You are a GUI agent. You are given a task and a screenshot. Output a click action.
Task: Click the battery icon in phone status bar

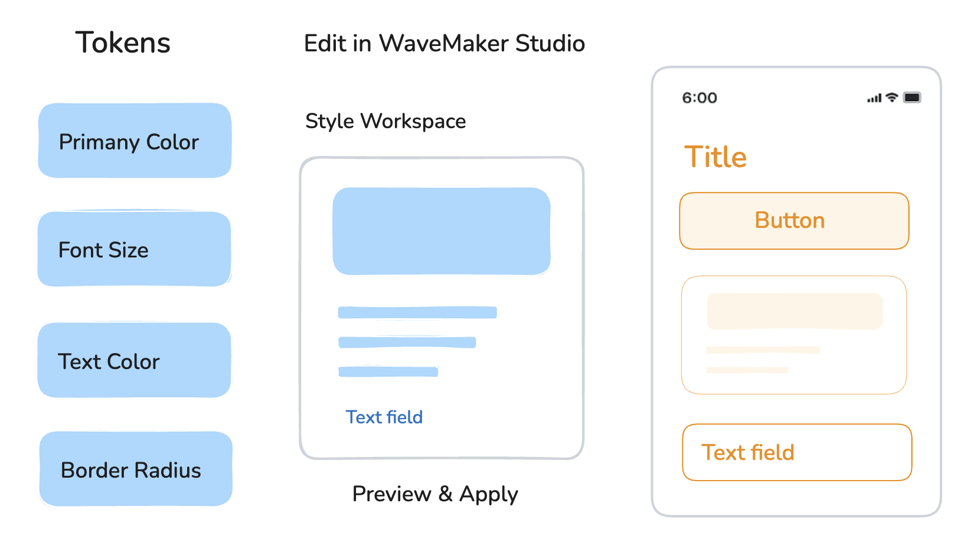click(912, 97)
